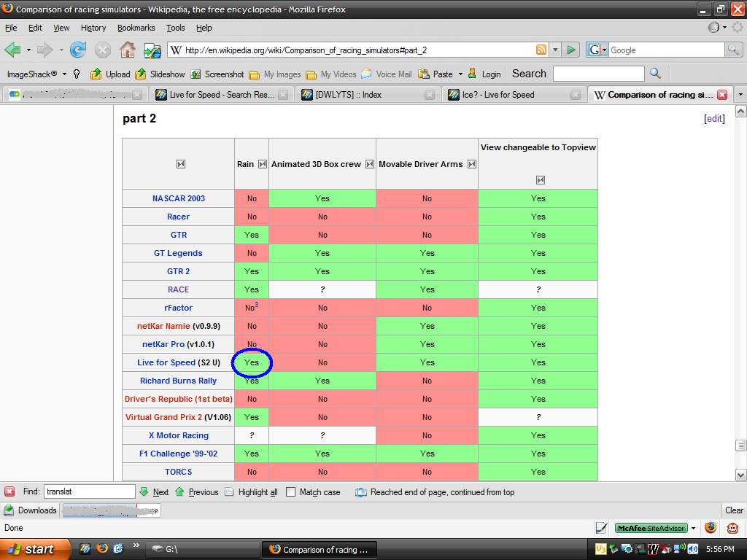Click the vertical scrollbar down arrow

click(740, 475)
